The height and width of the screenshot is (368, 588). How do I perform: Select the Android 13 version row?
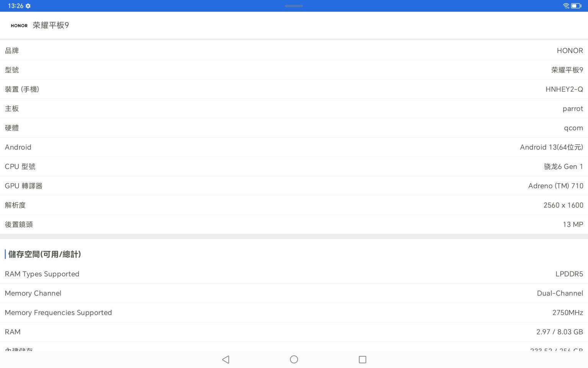tap(294, 147)
